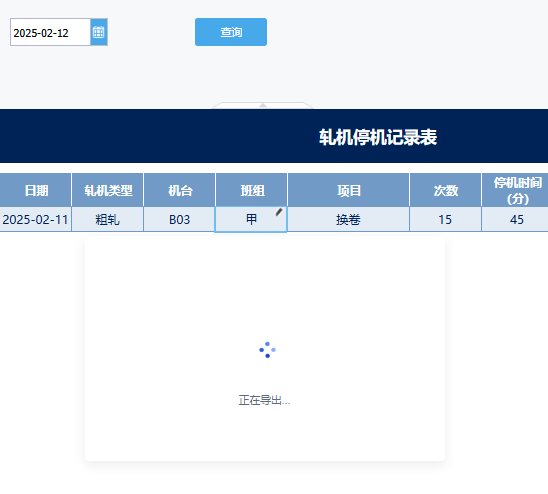Click the 正在导出... export status text
Viewport: 548px width, 494px height.
tap(264, 400)
